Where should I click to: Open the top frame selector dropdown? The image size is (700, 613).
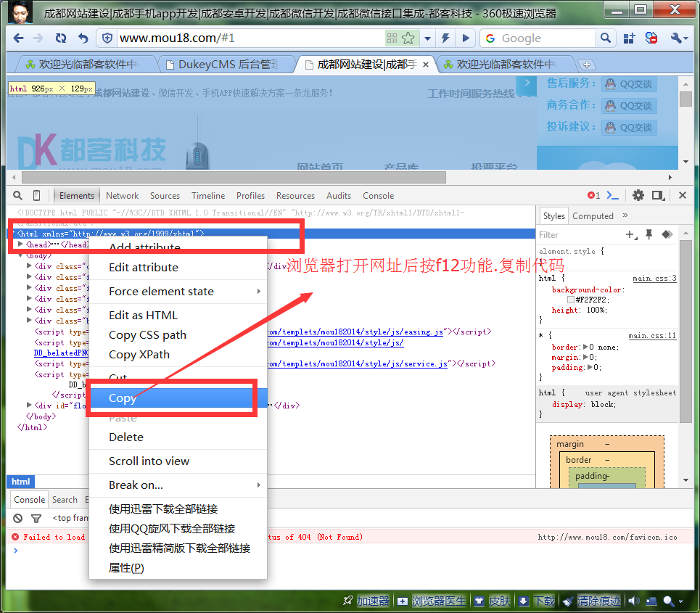(70, 518)
